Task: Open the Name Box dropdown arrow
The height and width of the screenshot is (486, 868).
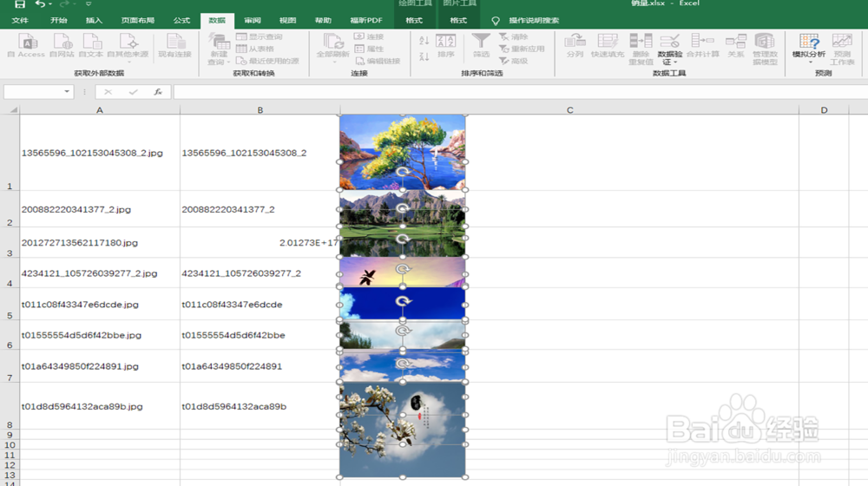Action: click(67, 91)
